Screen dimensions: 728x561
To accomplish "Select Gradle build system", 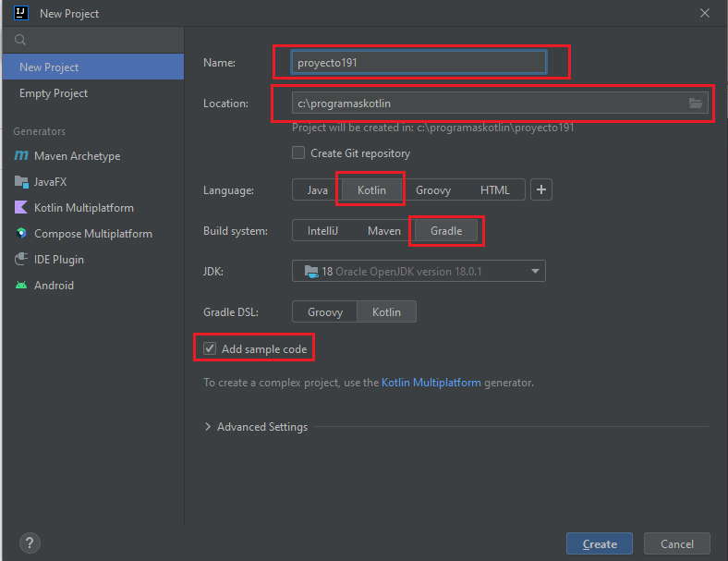I will click(446, 231).
